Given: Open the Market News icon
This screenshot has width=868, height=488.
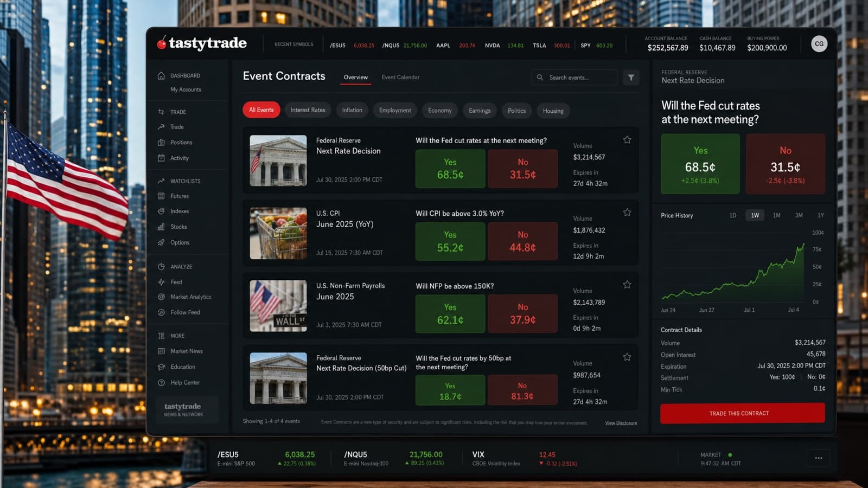Looking at the screenshot, I should (x=161, y=351).
